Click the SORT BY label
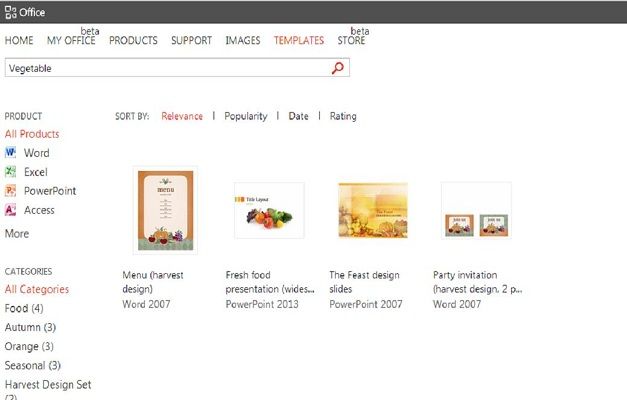627x400 pixels. pos(132,116)
